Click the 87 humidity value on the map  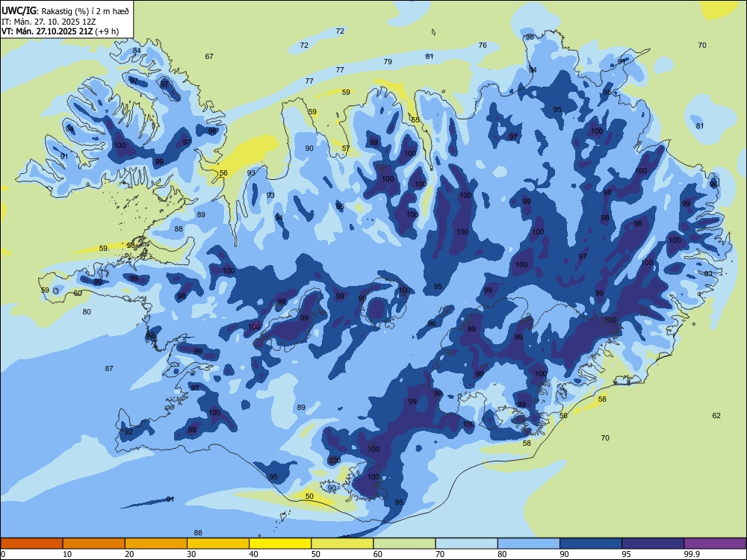tap(109, 368)
